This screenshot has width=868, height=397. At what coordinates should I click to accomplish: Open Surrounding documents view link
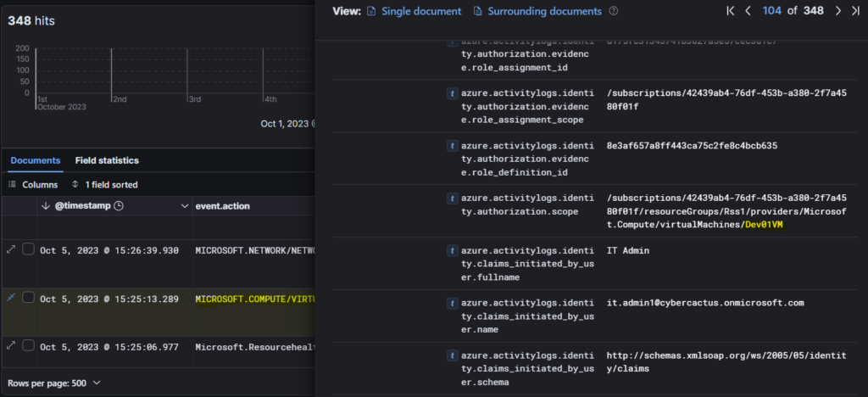(x=537, y=12)
